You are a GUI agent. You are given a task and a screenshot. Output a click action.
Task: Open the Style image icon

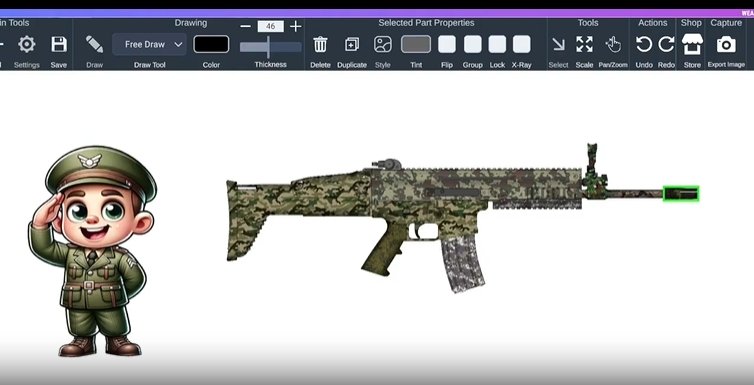pyautogui.click(x=383, y=45)
